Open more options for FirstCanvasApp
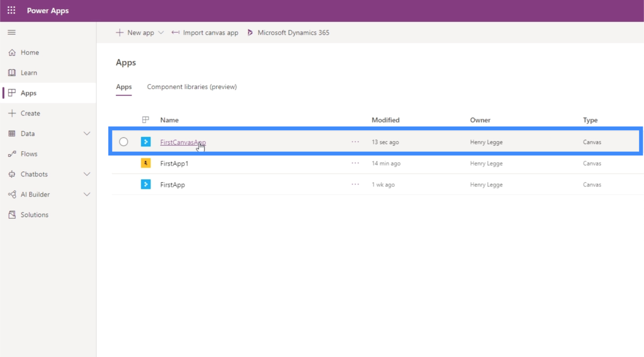The height and width of the screenshot is (357, 644). [x=355, y=142]
